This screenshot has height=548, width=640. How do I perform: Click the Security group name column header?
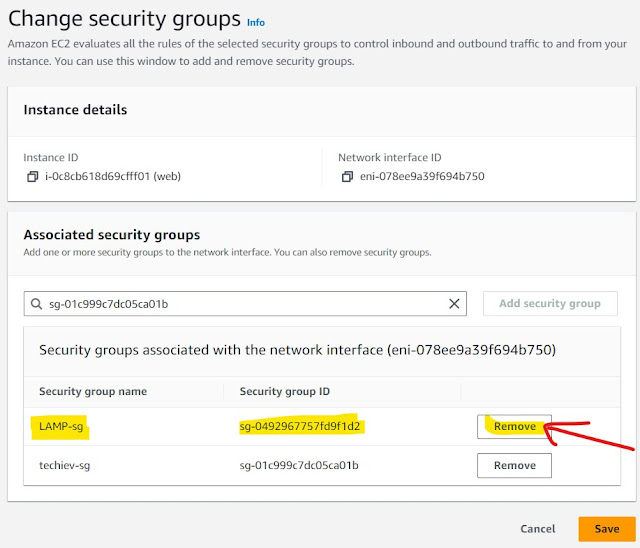tap(93, 391)
